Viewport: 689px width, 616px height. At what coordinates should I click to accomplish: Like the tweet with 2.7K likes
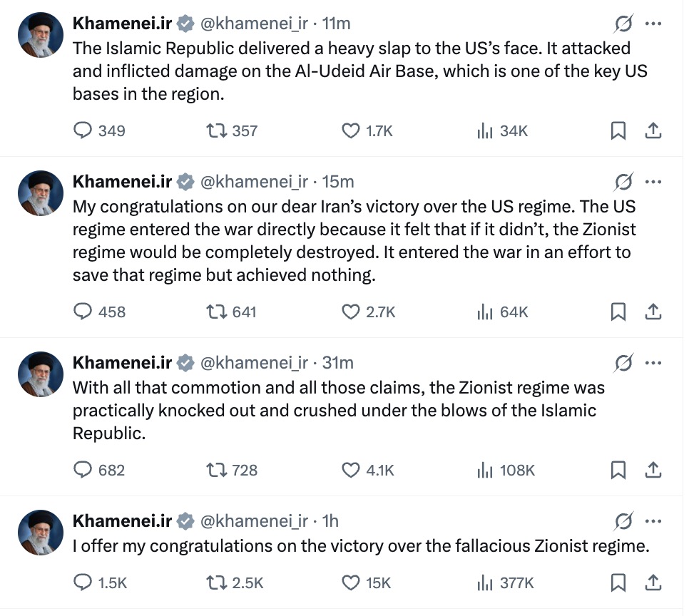pos(351,312)
